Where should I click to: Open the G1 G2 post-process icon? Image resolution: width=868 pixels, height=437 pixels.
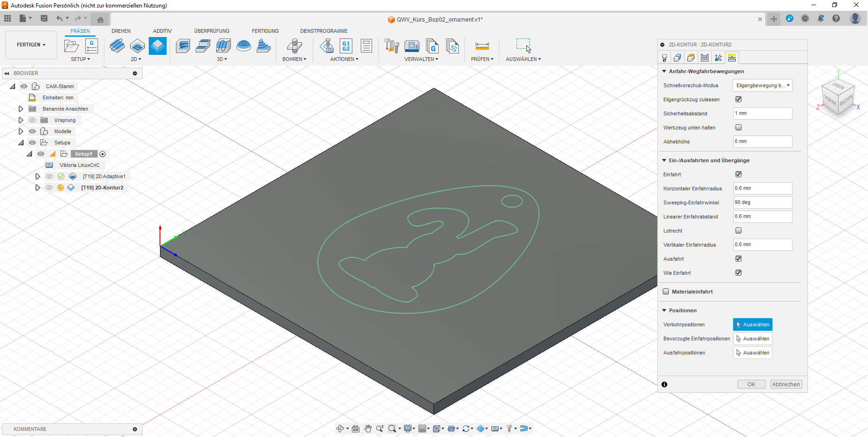346,46
